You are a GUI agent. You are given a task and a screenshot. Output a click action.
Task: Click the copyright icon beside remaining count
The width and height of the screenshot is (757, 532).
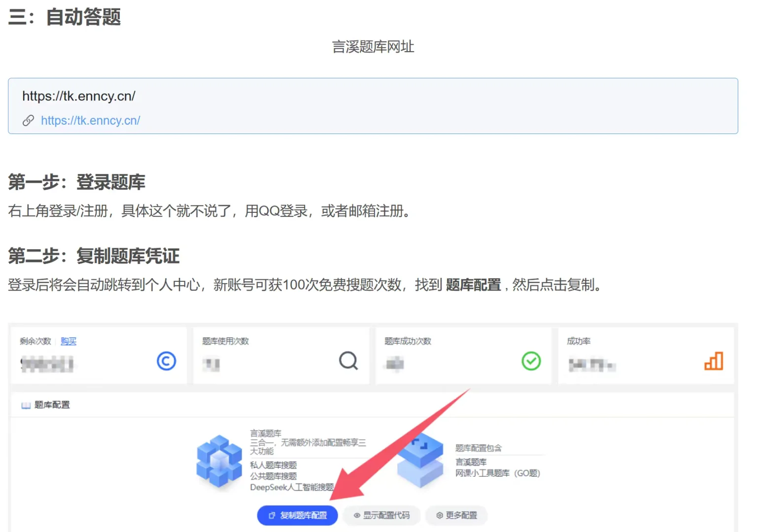pos(167,361)
